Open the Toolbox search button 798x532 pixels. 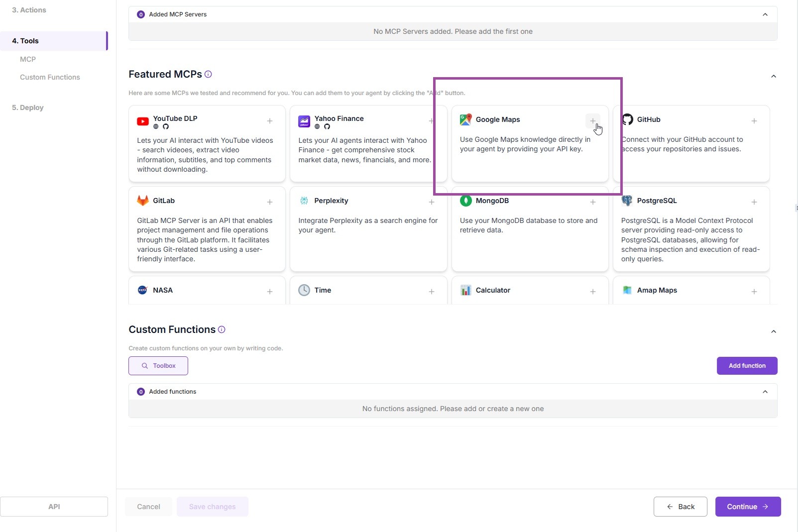tap(158, 366)
